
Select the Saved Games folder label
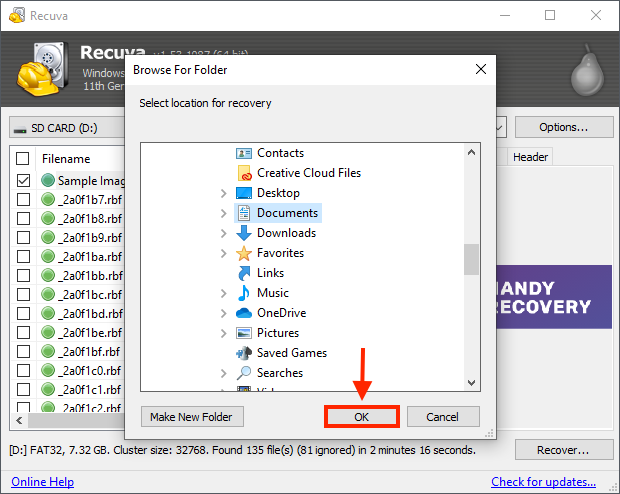[292, 353]
